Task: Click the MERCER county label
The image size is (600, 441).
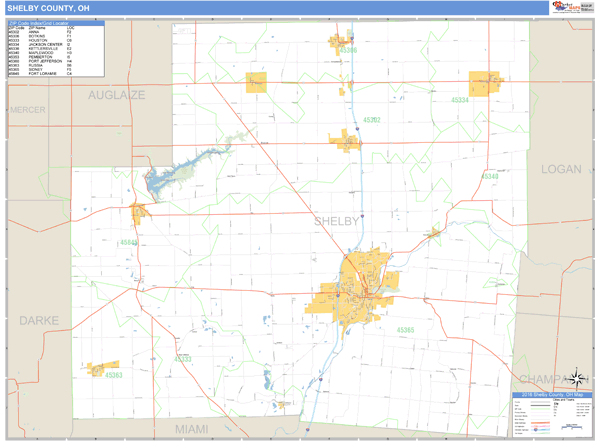Action: pyautogui.click(x=28, y=137)
